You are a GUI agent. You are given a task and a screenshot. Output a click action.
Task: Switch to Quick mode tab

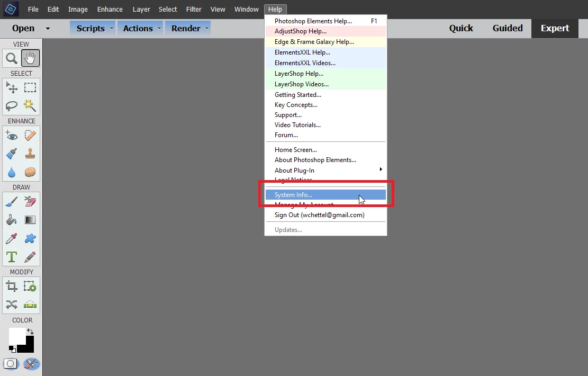click(x=461, y=28)
